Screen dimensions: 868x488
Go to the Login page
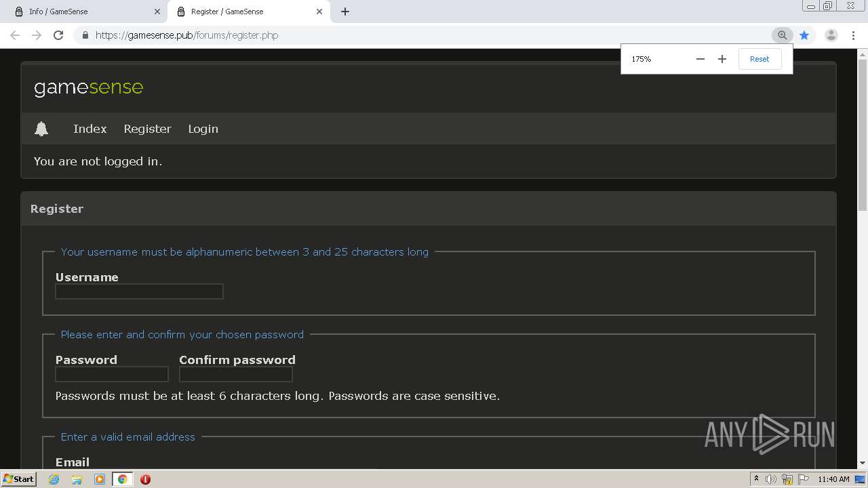(203, 129)
